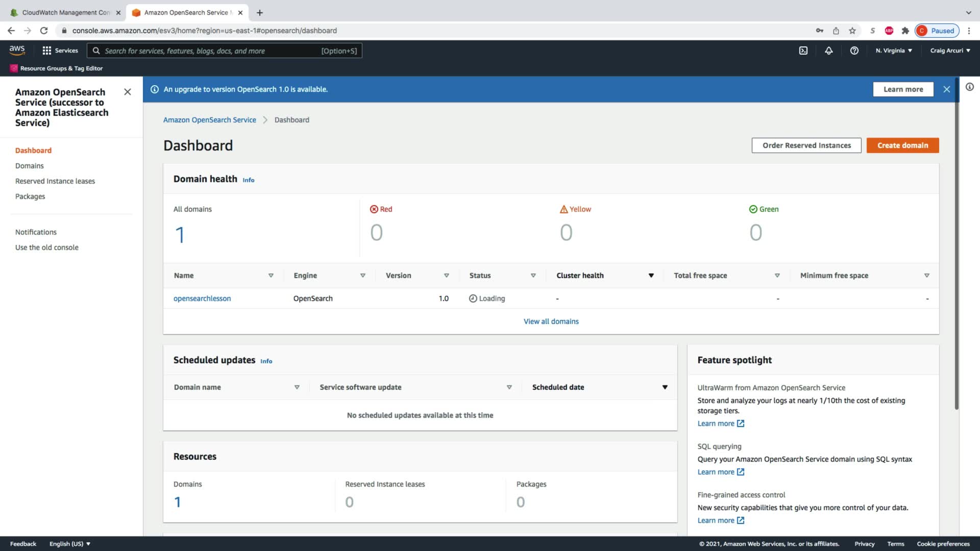Open English (US) language selector

point(69,544)
